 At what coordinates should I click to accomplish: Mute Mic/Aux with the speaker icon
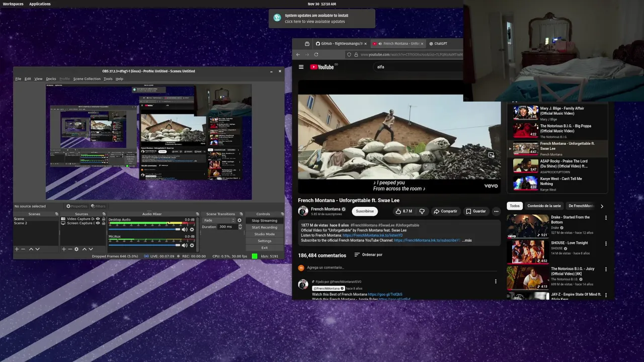point(184,245)
